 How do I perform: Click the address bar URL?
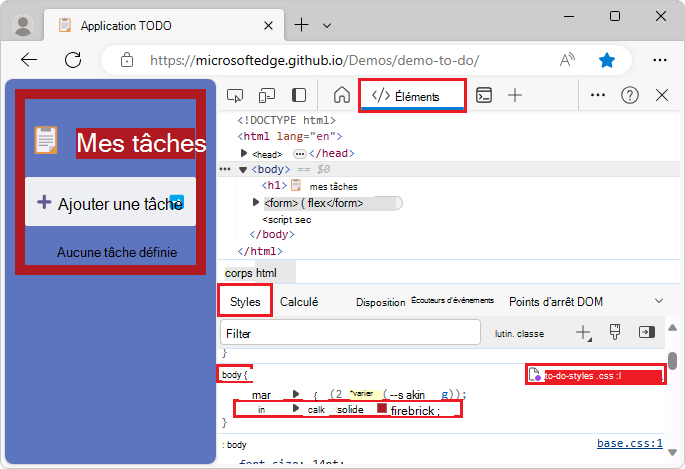point(315,60)
